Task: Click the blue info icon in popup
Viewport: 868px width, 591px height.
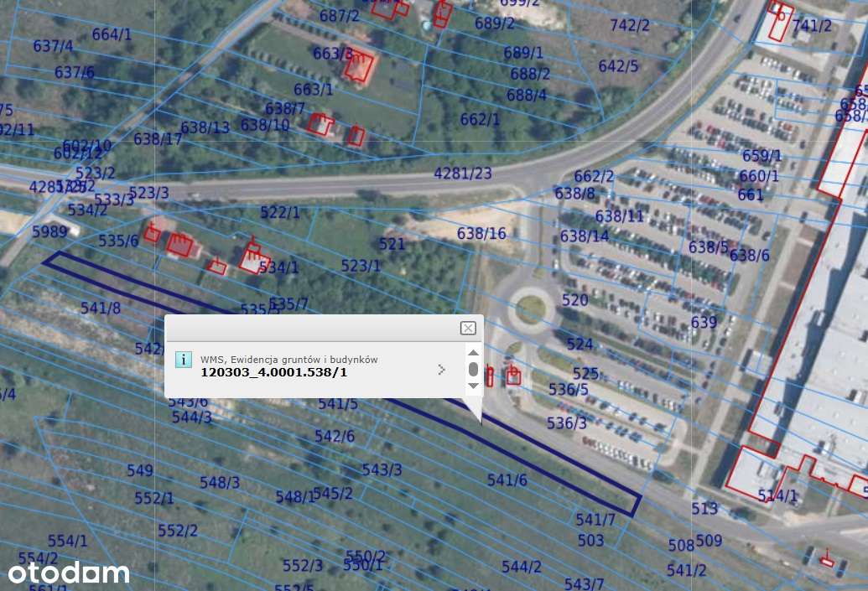Action: tap(183, 359)
